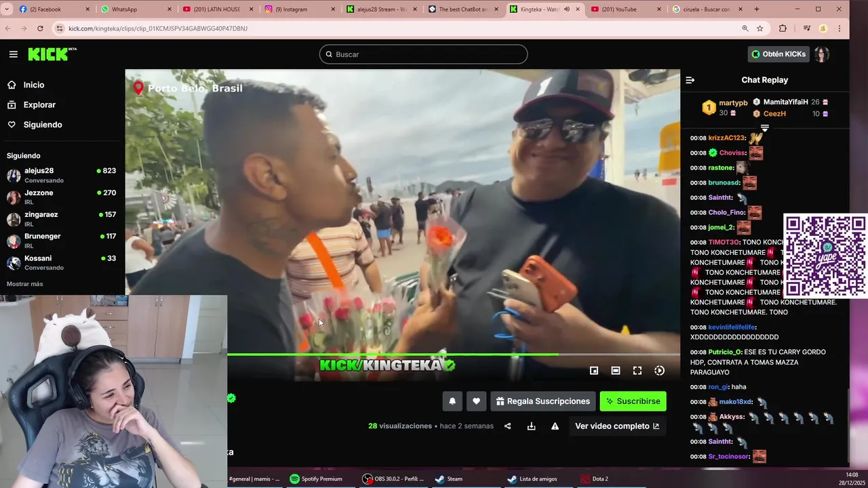Click Putricio_O username in chat

[725, 352]
